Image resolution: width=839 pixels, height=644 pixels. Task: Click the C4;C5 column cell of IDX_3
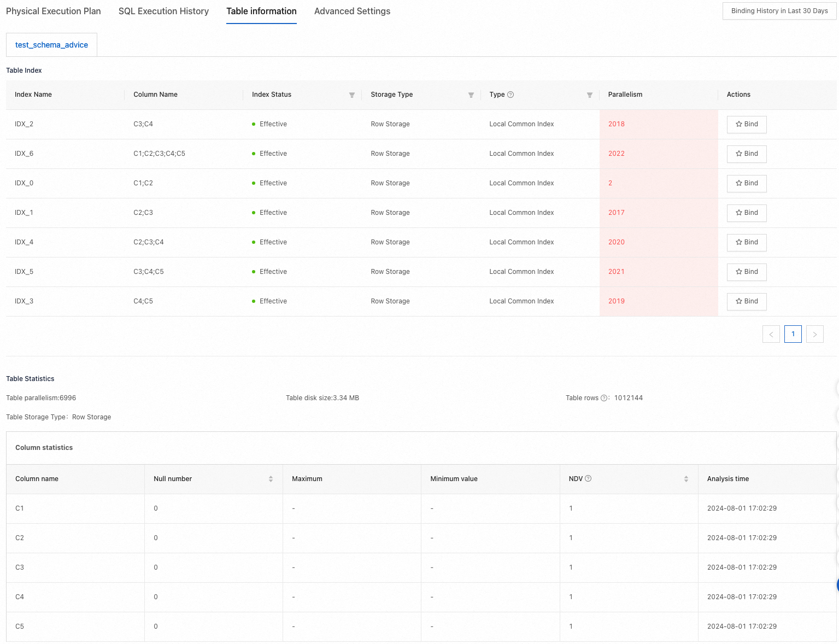(143, 301)
